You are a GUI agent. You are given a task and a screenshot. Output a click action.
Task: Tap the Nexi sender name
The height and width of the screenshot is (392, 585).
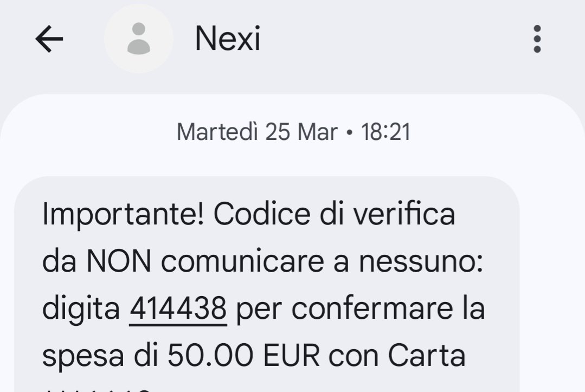[228, 39]
